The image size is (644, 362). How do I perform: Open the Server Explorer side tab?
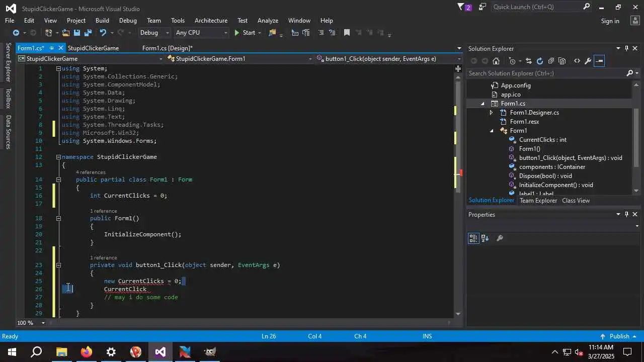[x=8, y=62]
